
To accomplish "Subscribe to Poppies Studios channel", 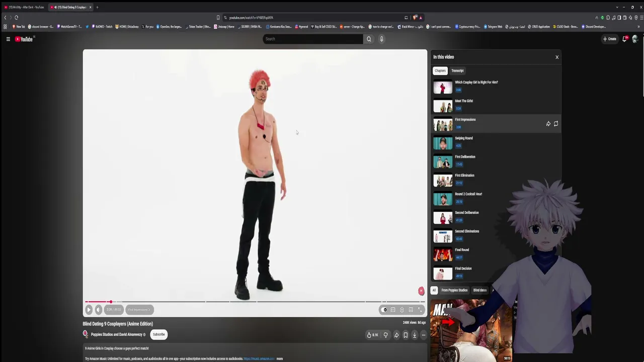I will coord(158,334).
